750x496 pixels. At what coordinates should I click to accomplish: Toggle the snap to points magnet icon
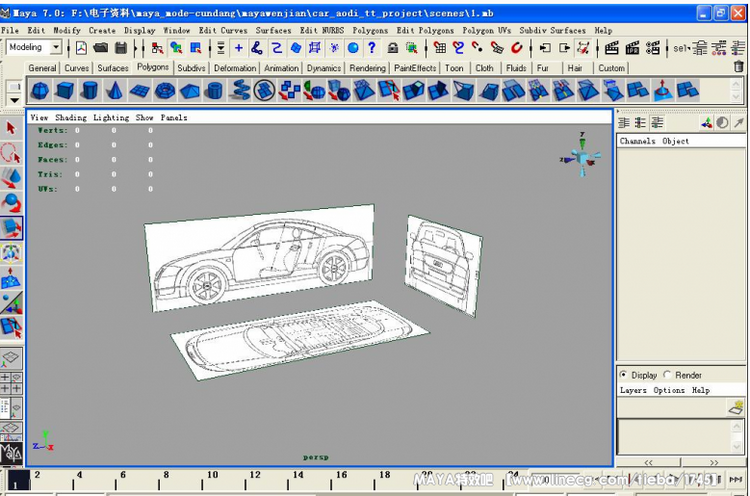click(478, 48)
